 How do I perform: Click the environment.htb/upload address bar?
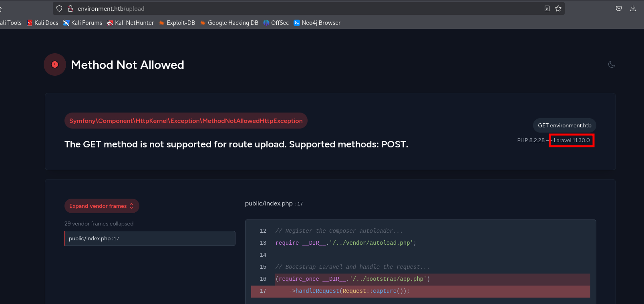(x=280, y=8)
